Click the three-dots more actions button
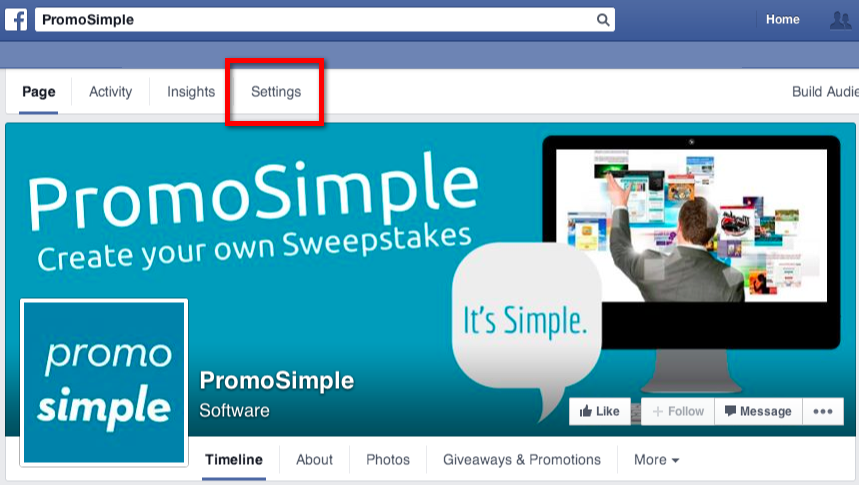 pos(823,411)
